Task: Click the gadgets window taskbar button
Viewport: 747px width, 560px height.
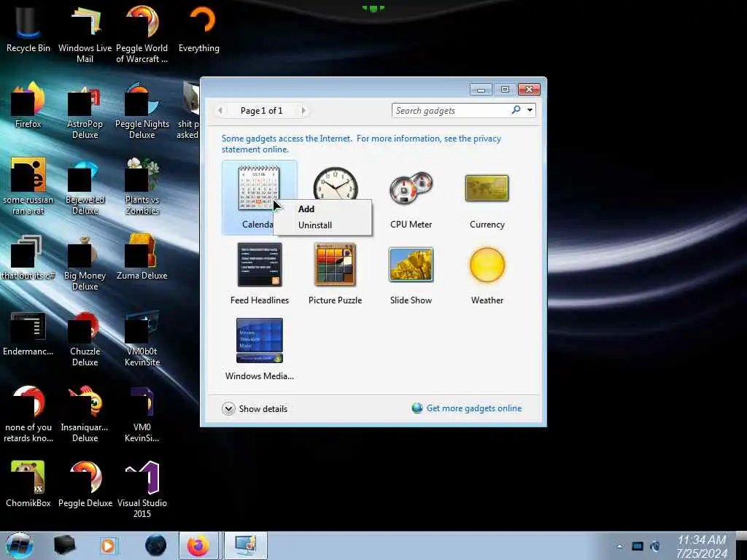Action: coord(246,545)
